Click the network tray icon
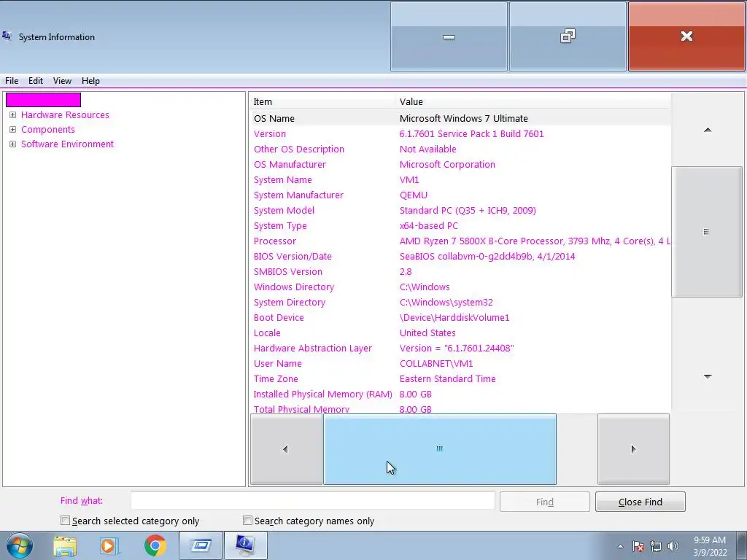 (x=656, y=546)
